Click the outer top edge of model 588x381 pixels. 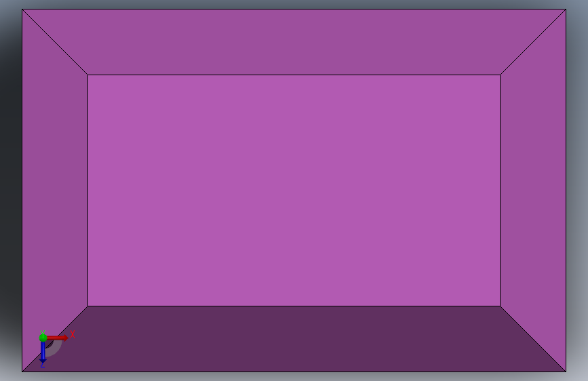click(294, 9)
